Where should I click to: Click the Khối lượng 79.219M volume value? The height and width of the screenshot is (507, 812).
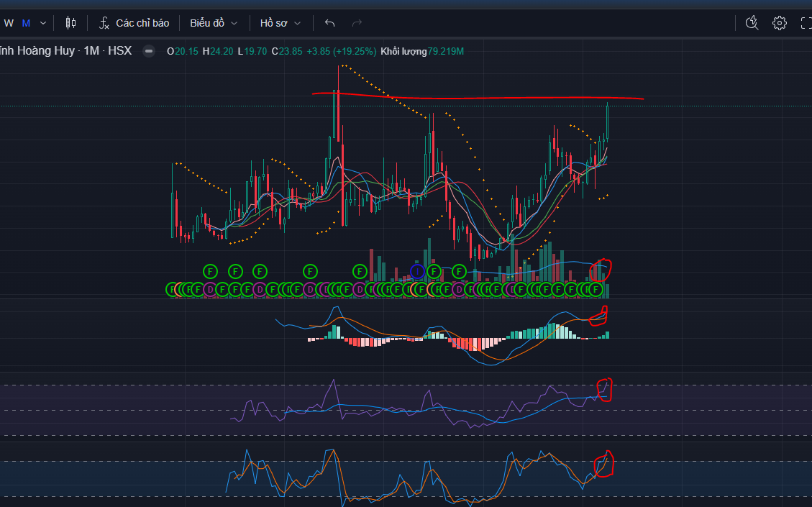[422, 51]
